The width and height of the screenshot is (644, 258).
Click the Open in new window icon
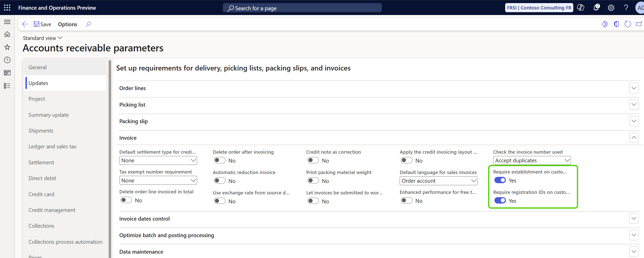pos(639,24)
